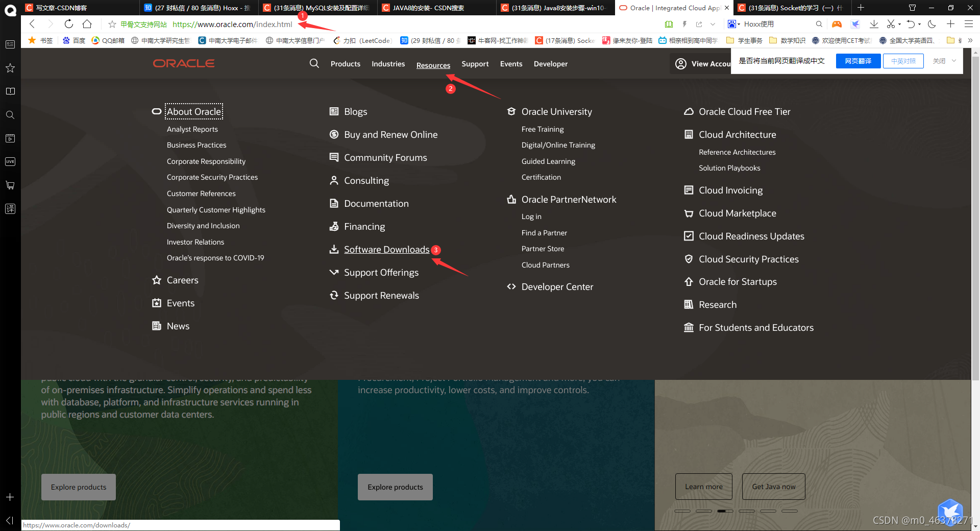Click the Learn more button
This screenshot has height=531, width=980.
[703, 487]
